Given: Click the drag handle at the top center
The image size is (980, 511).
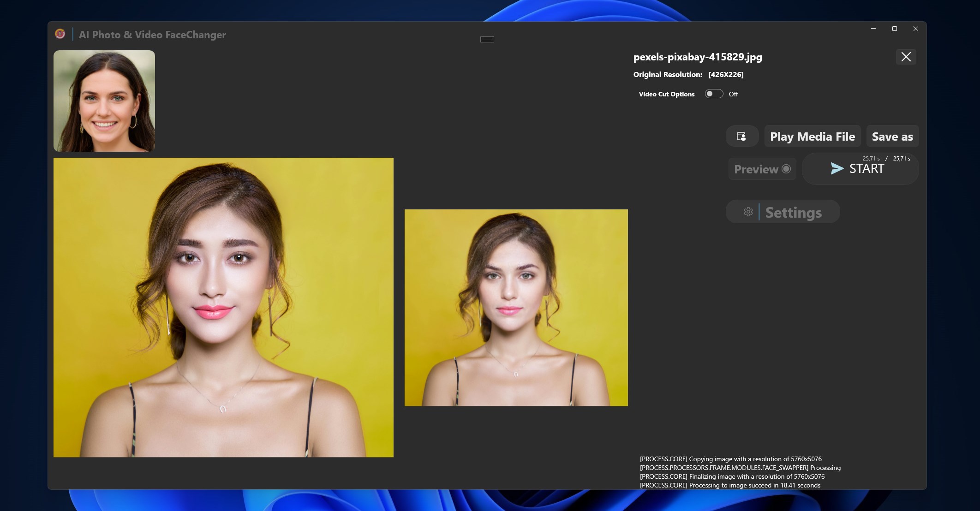Looking at the screenshot, I should [487, 39].
